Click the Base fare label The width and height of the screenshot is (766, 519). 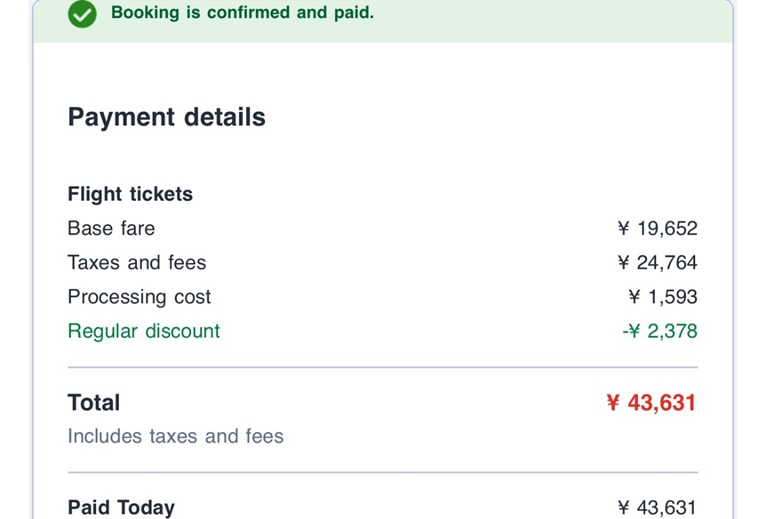point(111,228)
